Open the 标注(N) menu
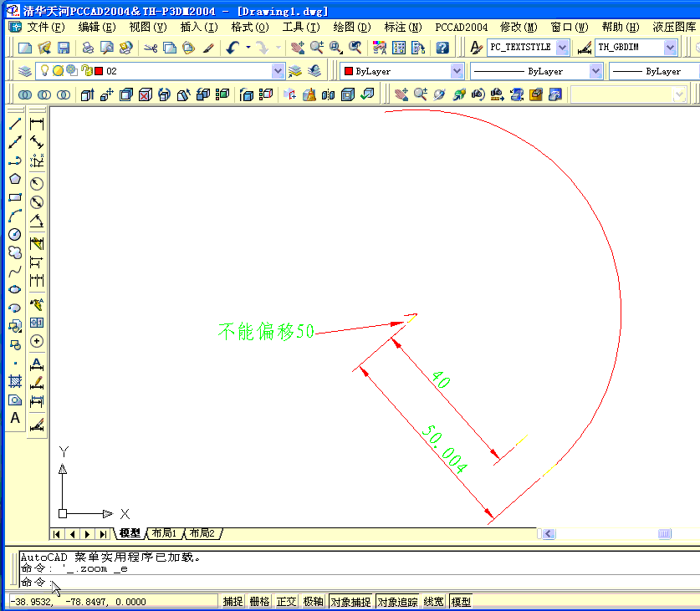Screen dimensions: 700x611 [x=403, y=28]
